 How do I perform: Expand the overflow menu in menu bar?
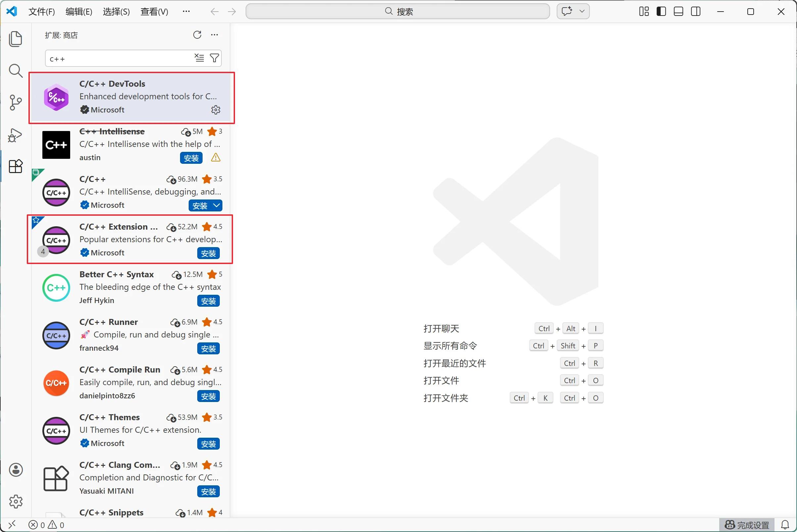186,12
